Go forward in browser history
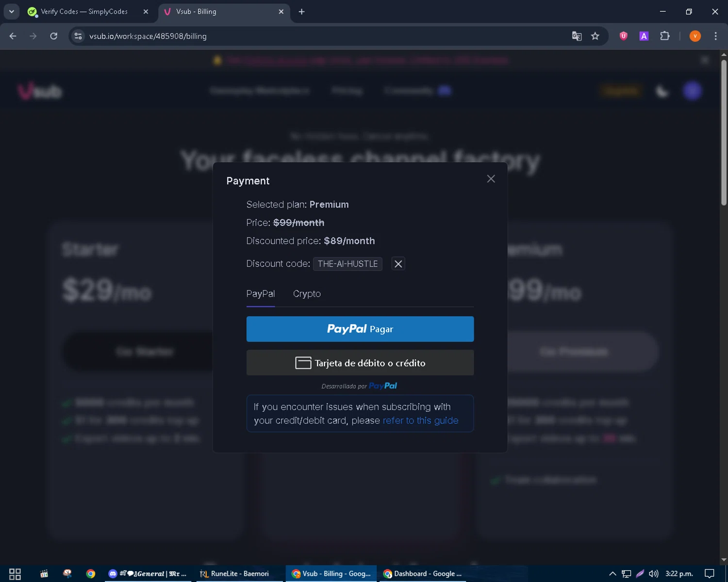The width and height of the screenshot is (728, 582). click(33, 36)
